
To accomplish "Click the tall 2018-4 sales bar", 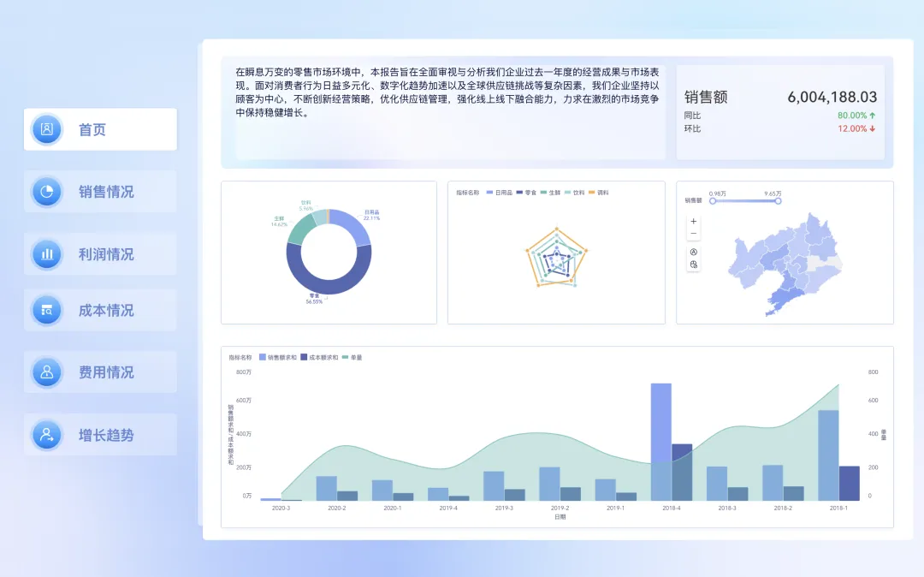I will [661, 442].
